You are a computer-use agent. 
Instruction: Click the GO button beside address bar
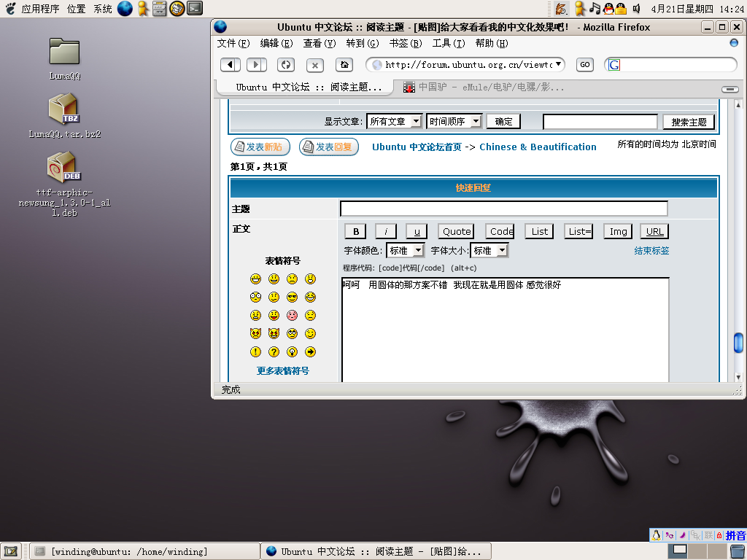point(584,65)
